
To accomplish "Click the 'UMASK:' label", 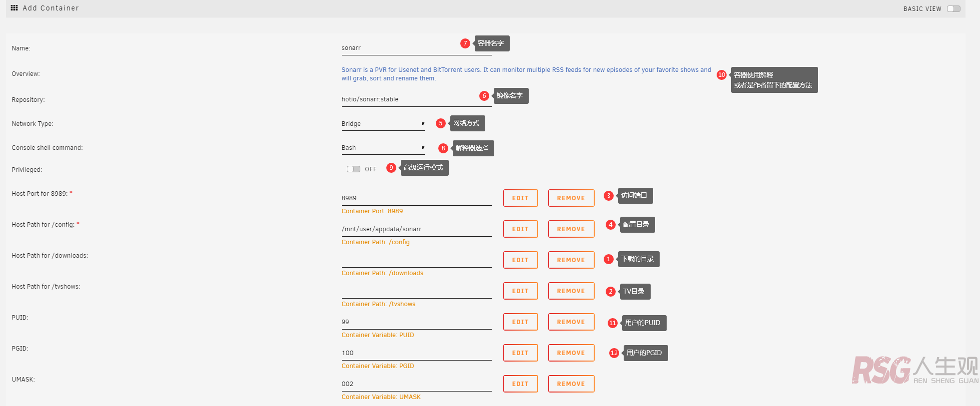I will pyautogui.click(x=23, y=380).
